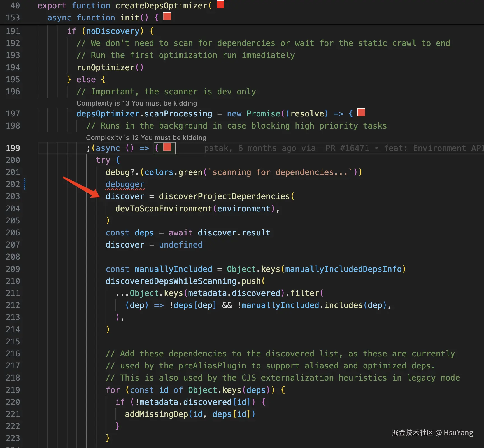
Task: Click scanProcessing on the depsOptimizer line
Action: (178, 114)
